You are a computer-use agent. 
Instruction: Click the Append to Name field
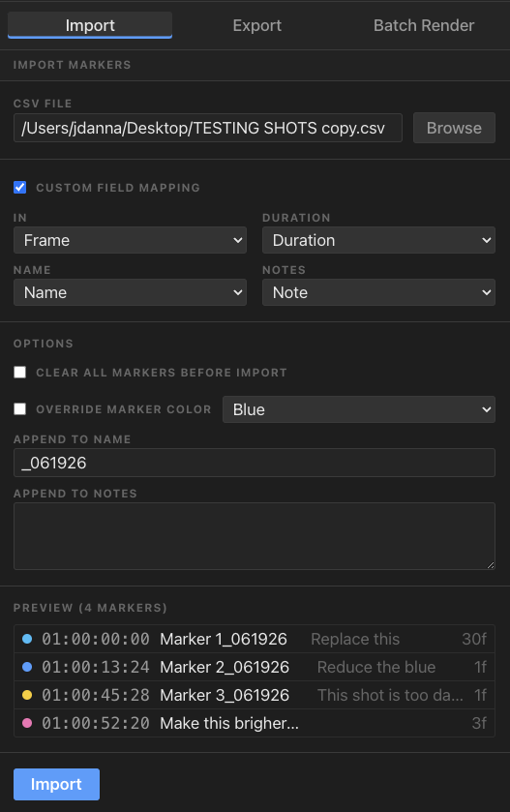click(x=255, y=463)
